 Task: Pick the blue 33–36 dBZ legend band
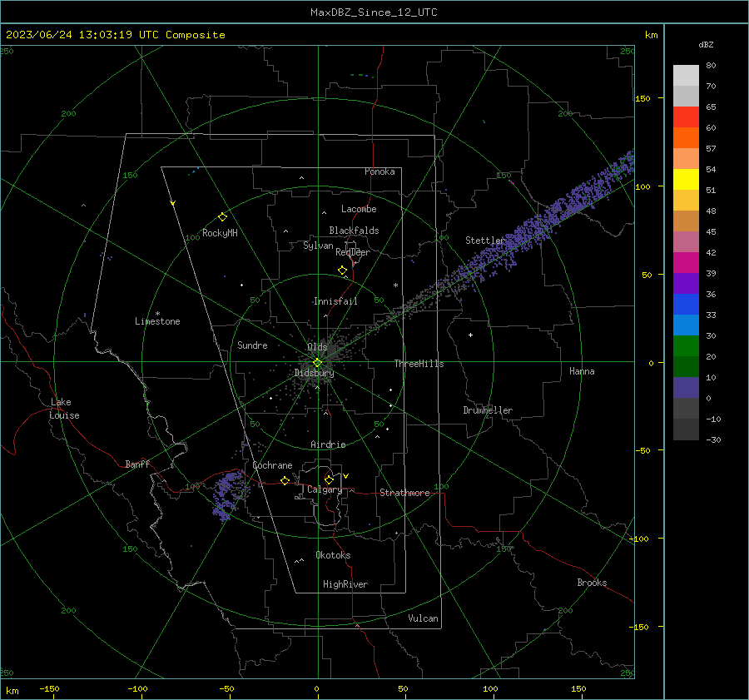click(686, 305)
